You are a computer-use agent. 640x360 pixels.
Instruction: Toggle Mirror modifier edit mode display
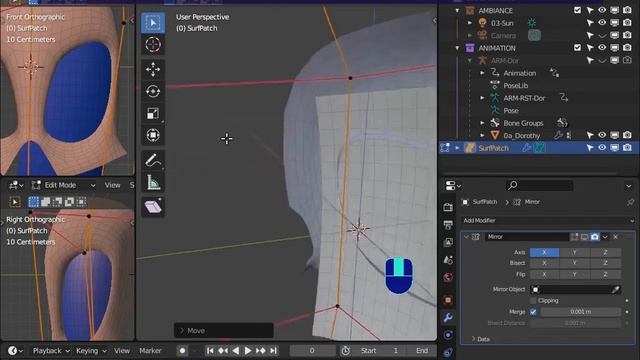tap(575, 237)
